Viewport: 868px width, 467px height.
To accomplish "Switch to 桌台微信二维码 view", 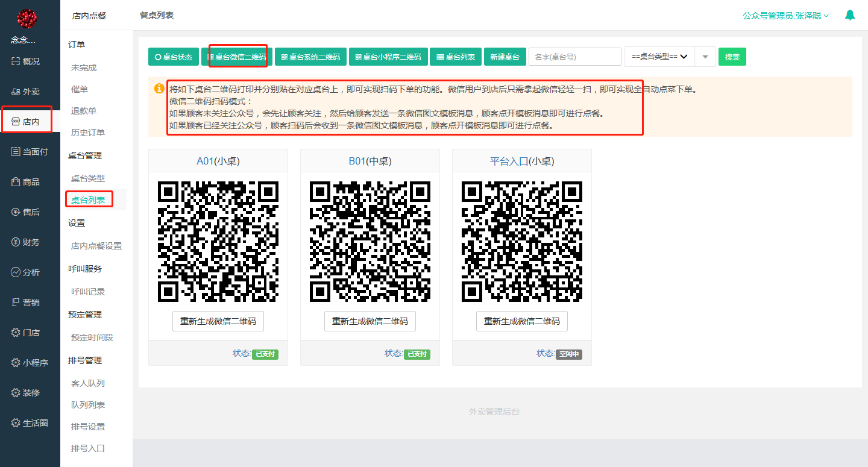I will click(237, 57).
